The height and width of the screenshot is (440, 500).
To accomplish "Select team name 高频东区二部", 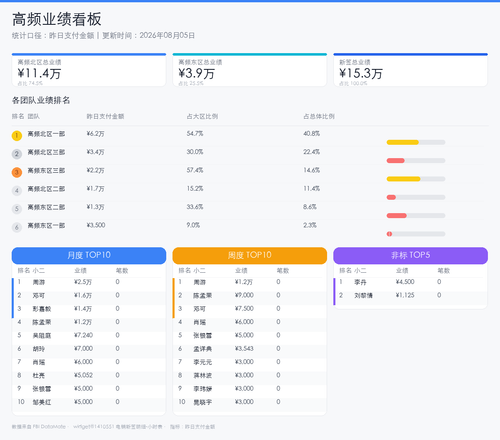I will point(46,207).
